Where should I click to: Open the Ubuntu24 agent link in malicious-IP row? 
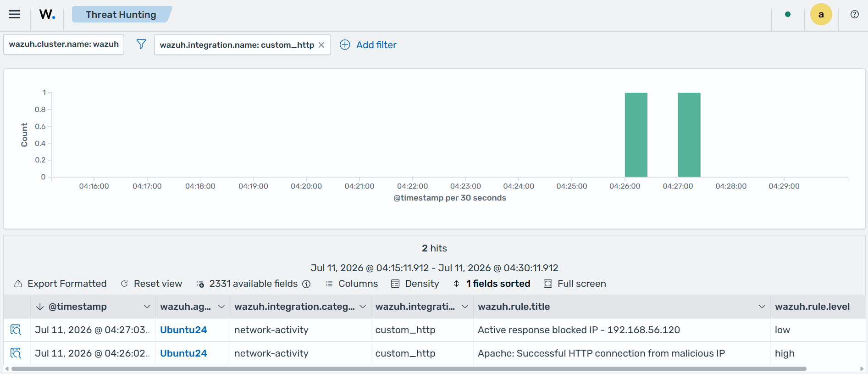click(x=183, y=353)
